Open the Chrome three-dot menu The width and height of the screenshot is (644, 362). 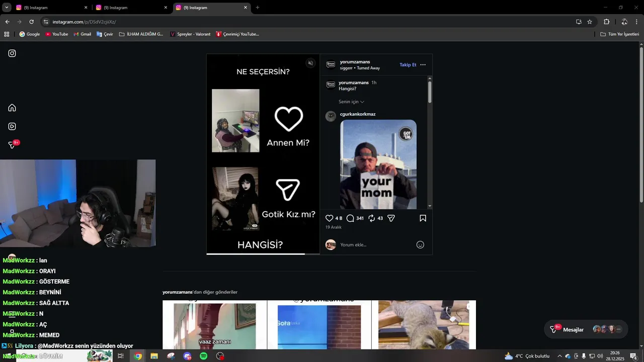pos(637,22)
